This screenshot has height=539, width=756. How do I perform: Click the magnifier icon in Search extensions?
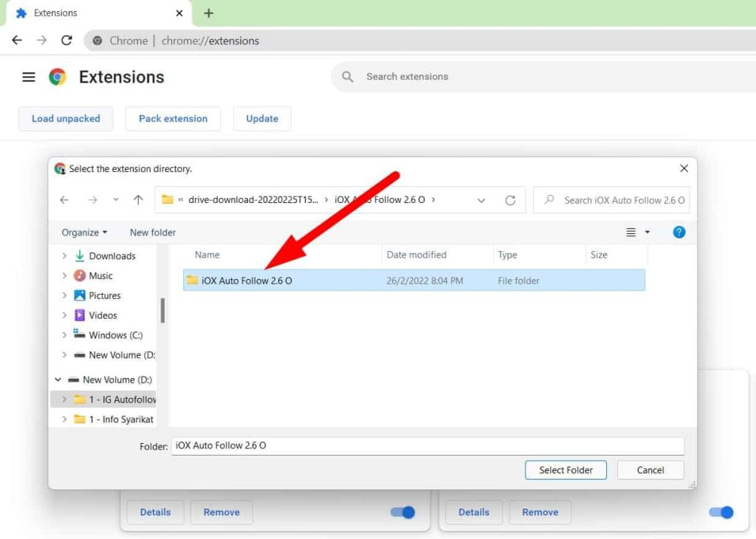pyautogui.click(x=347, y=77)
